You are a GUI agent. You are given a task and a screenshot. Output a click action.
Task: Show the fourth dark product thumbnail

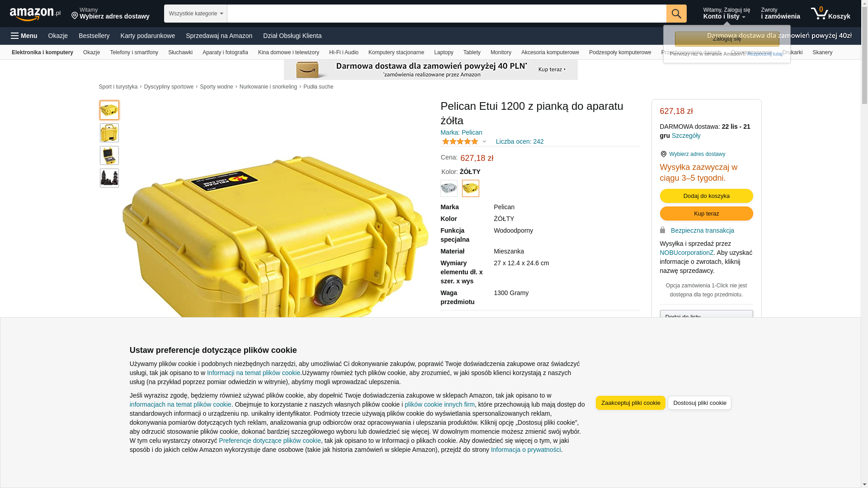(109, 178)
